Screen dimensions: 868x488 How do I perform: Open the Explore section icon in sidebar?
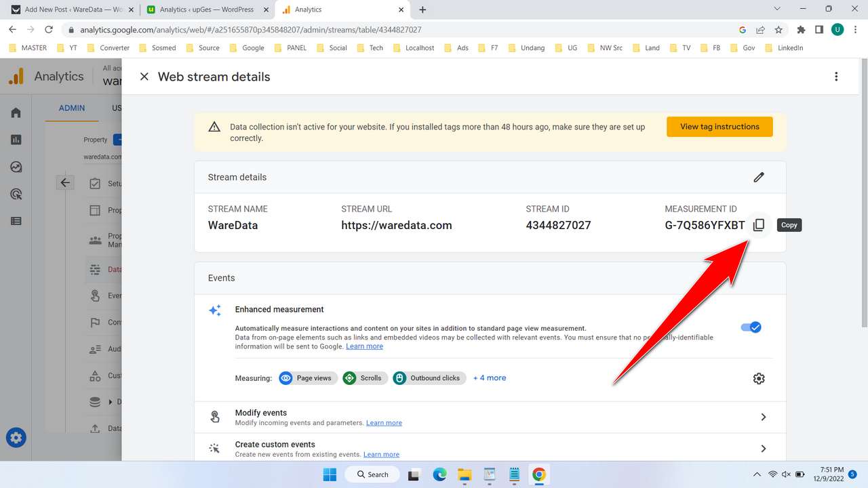16,167
